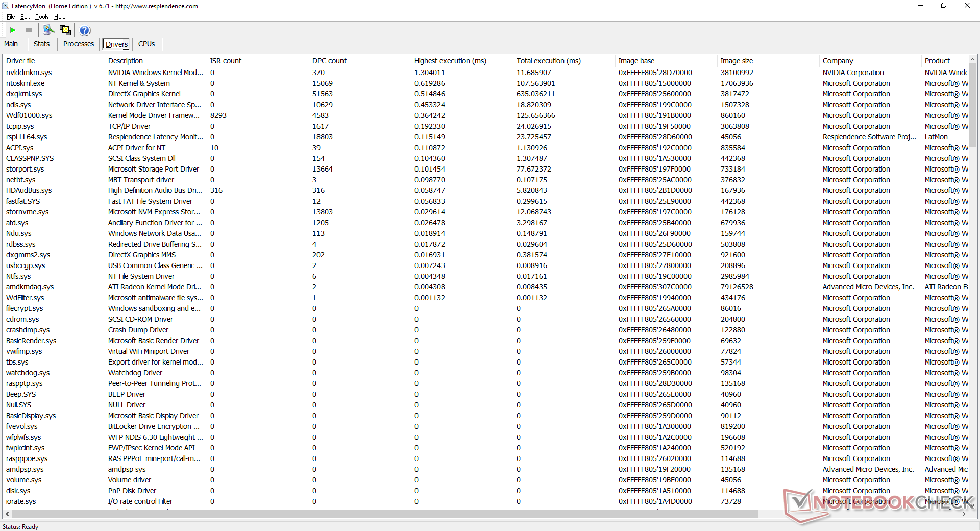
Task: Select the rspLLL64.sys row
Action: click(x=486, y=137)
